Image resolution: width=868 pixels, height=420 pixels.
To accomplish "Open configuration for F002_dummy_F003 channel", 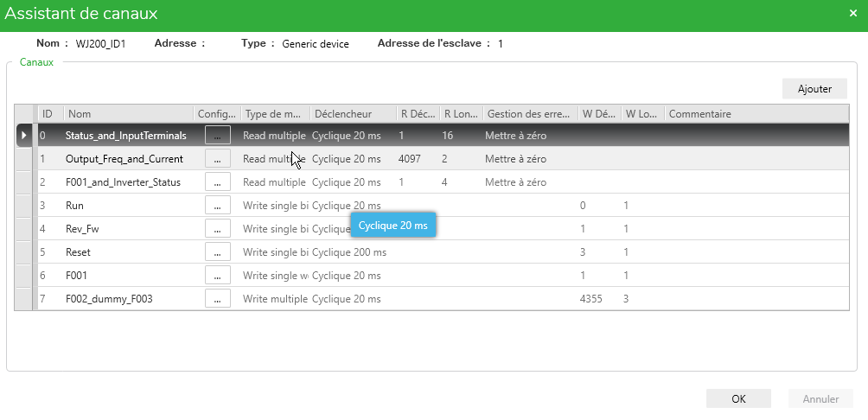I will [217, 299].
